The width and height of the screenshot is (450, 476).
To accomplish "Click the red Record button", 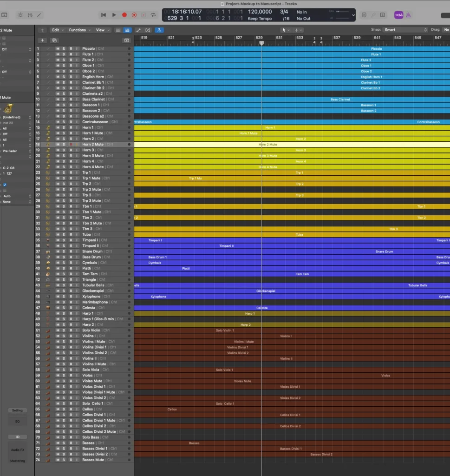I will 124,15.
